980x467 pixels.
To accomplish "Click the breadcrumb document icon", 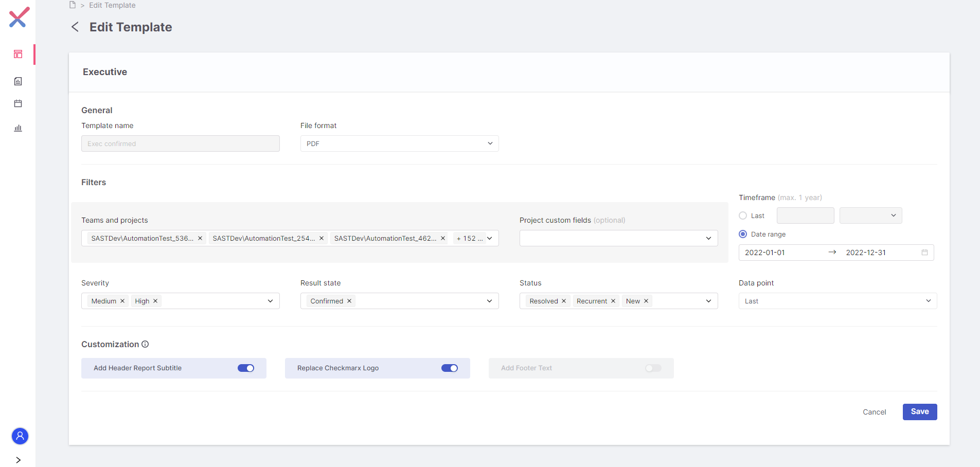I will pyautogui.click(x=73, y=5).
